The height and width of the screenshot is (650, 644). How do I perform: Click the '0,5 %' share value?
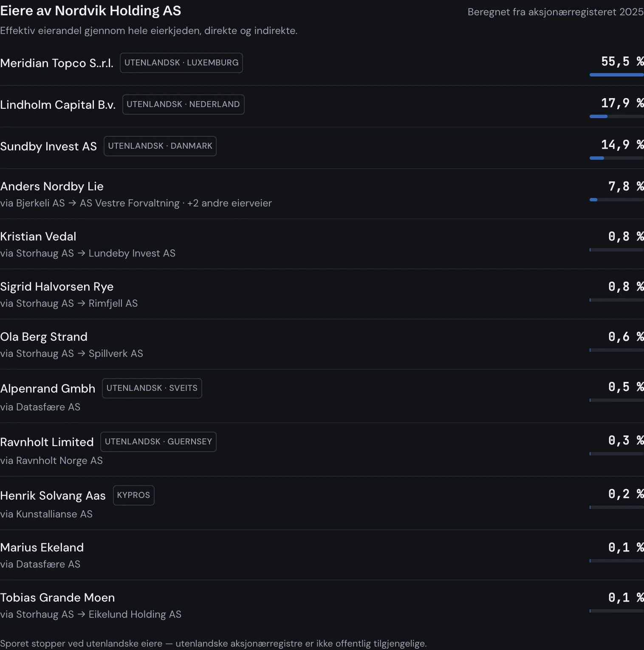(626, 387)
